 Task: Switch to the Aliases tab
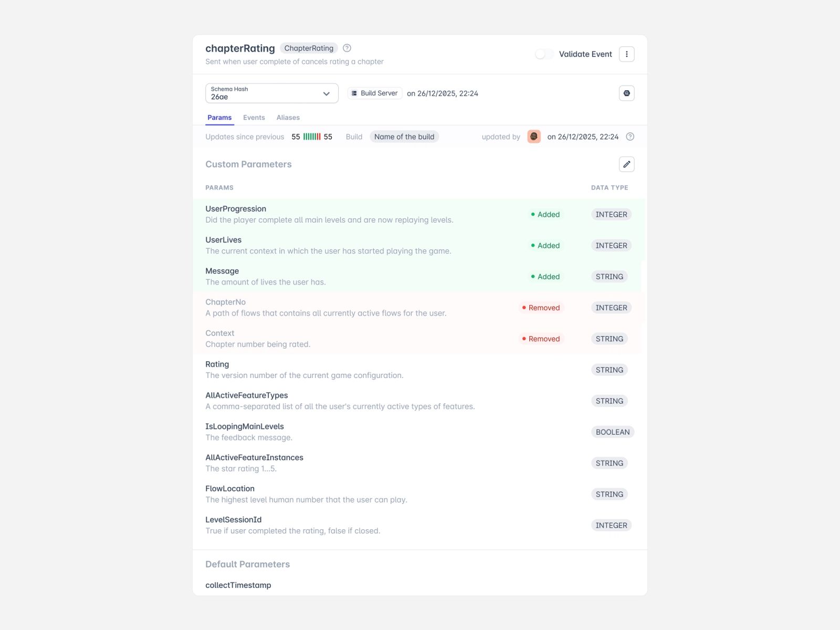[x=288, y=118]
